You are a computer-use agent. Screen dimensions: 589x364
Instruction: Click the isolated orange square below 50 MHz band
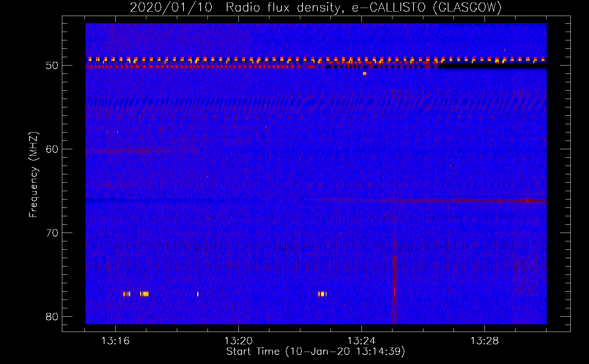pos(364,74)
